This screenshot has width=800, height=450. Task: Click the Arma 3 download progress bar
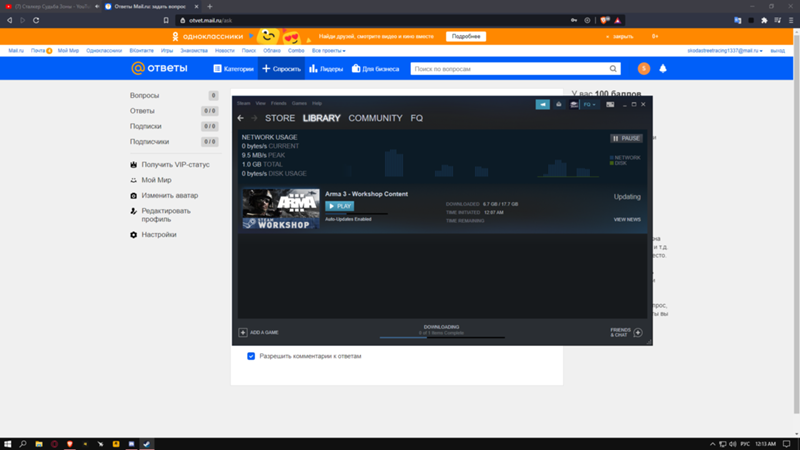(x=356, y=214)
